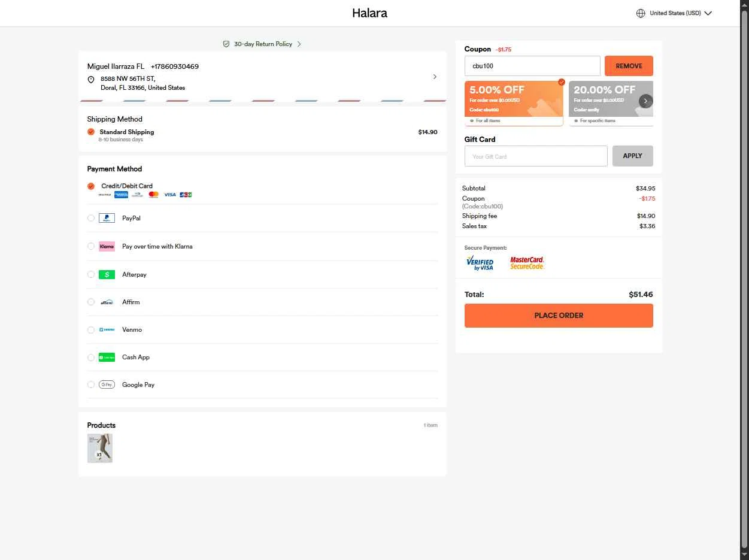The width and height of the screenshot is (749, 560).
Task: Open the United States (USD) dropdown
Action: (675, 13)
